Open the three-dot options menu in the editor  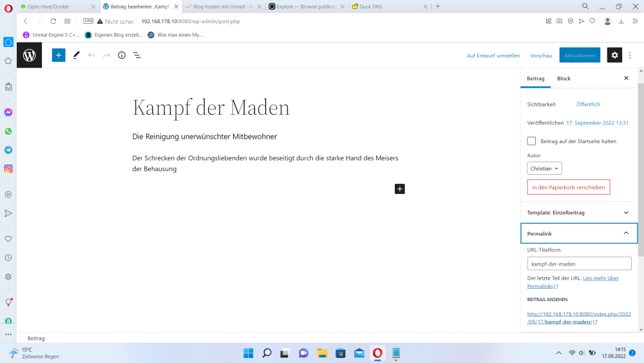coord(630,55)
